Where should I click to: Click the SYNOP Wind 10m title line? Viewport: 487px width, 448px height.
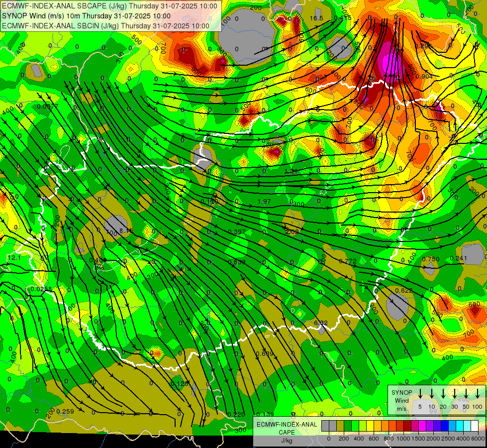[x=86, y=16]
